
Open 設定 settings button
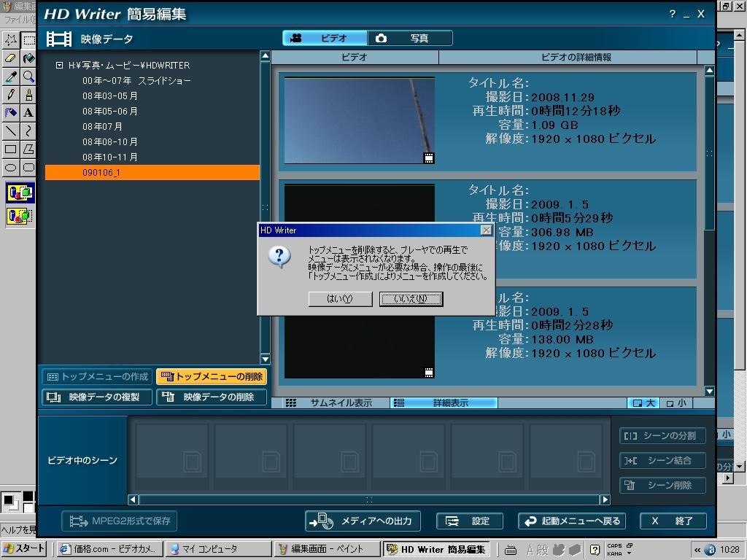(470, 521)
